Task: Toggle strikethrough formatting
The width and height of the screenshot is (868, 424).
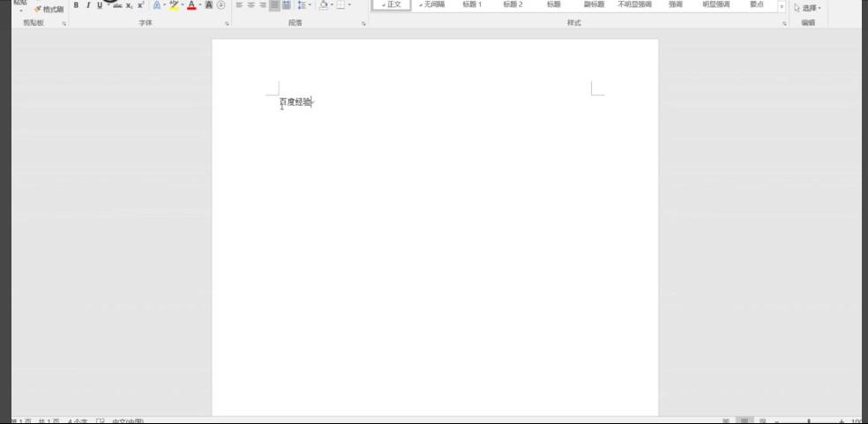Action: pyautogui.click(x=117, y=5)
